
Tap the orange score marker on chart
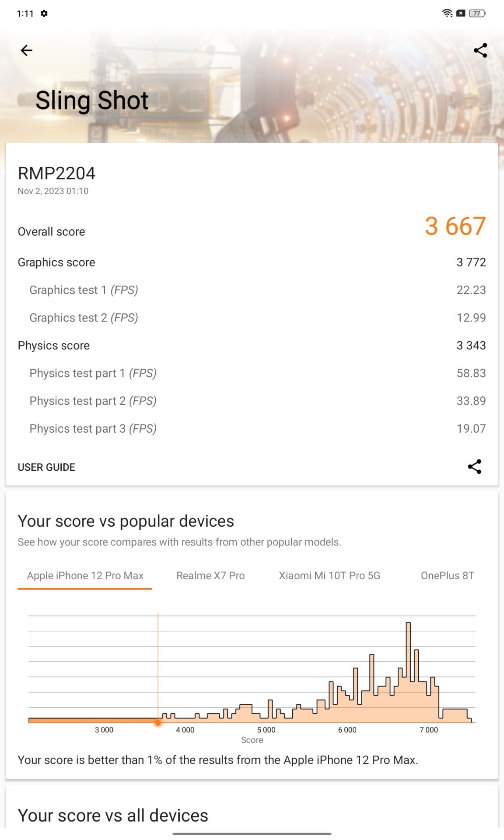pyautogui.click(x=158, y=723)
